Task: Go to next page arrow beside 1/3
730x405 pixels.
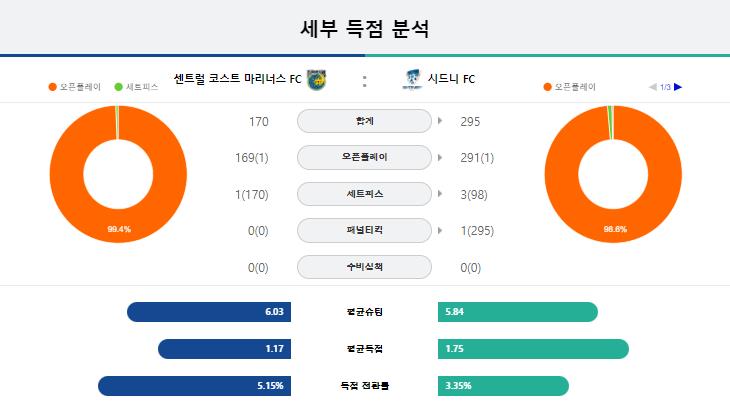Action: pyautogui.click(x=678, y=87)
